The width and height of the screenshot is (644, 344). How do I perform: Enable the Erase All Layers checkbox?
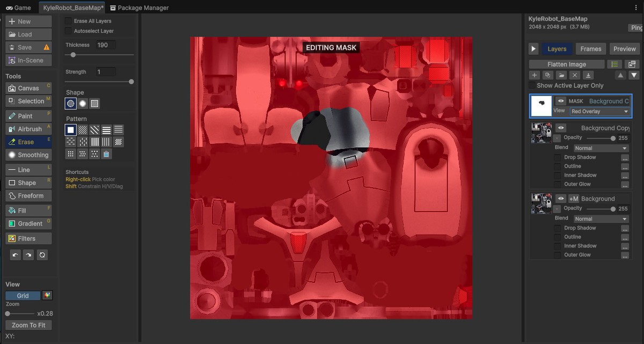pos(68,20)
